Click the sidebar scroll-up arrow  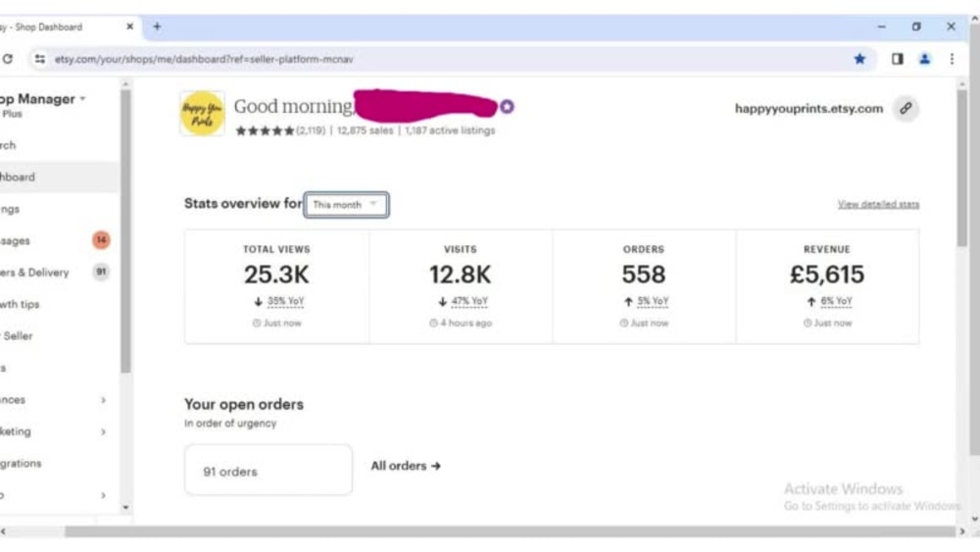pos(125,83)
